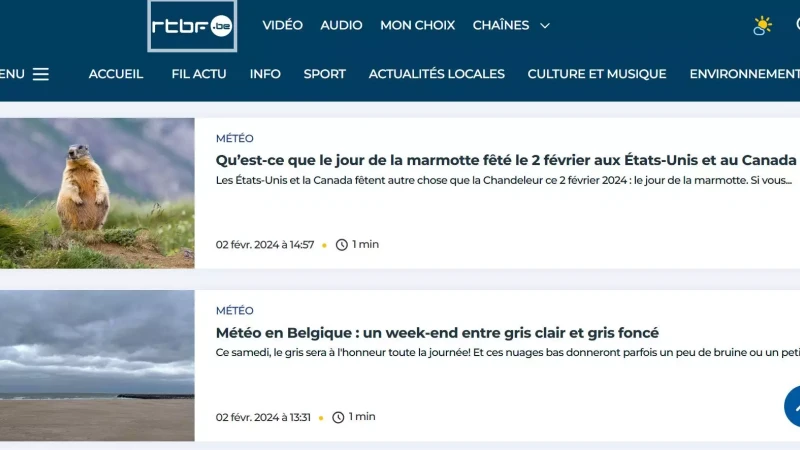Image resolution: width=800 pixels, height=450 pixels.
Task: Open the grey cloudy beach thumbnail
Action: pos(97,366)
